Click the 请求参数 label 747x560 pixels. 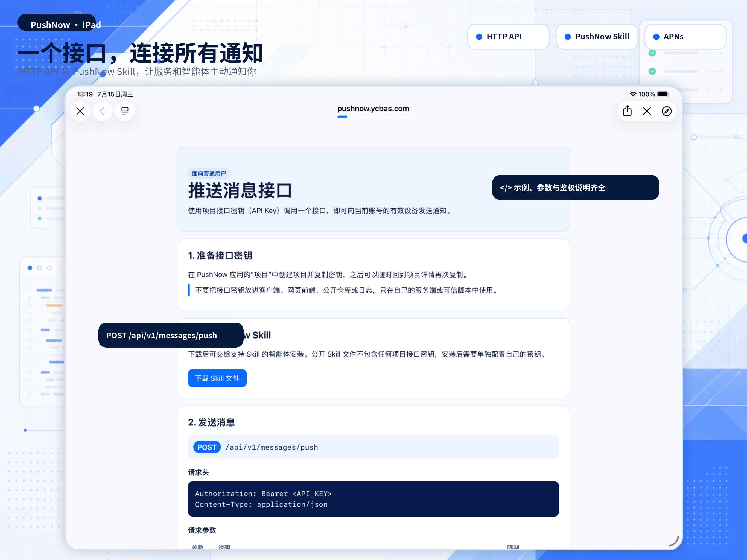(x=202, y=530)
